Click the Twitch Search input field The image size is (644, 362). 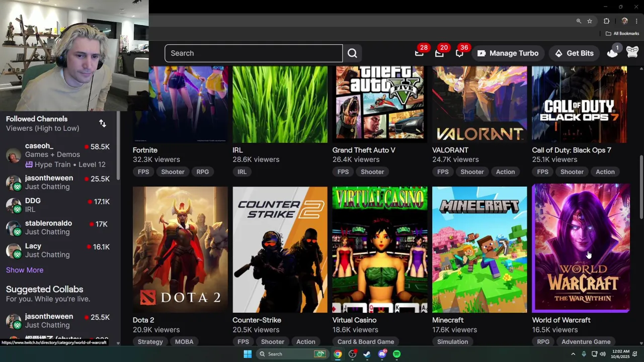(254, 53)
